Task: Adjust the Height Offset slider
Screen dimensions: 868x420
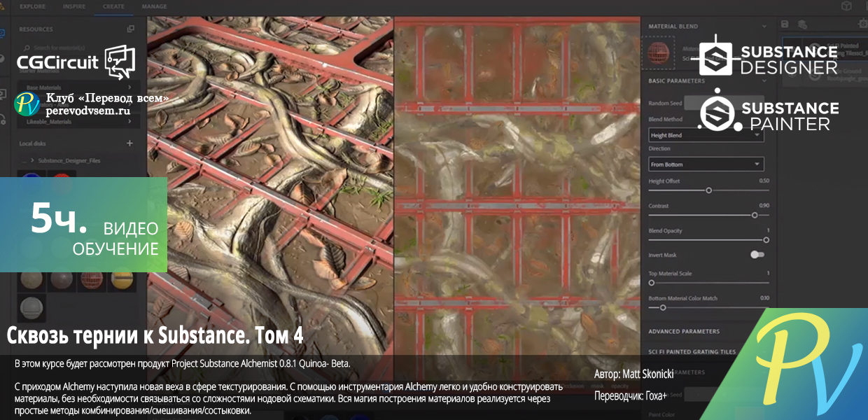Action: 708,190
